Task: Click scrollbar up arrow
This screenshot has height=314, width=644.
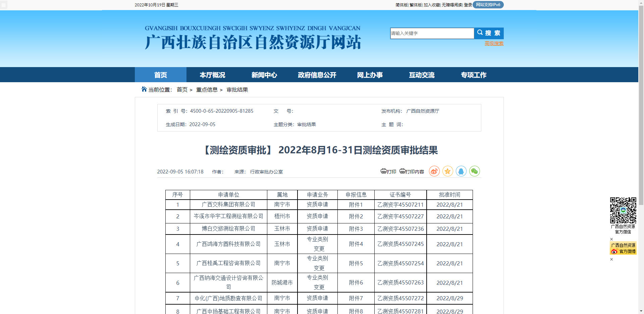Action: [641, 2]
